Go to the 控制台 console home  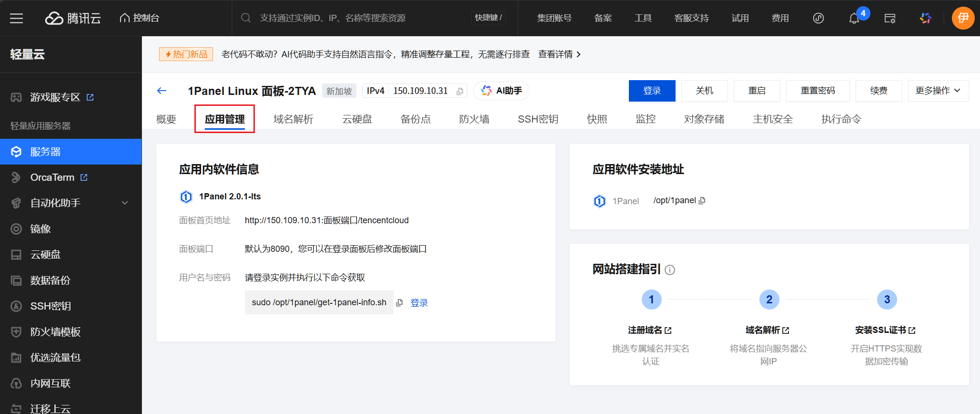[x=139, y=18]
